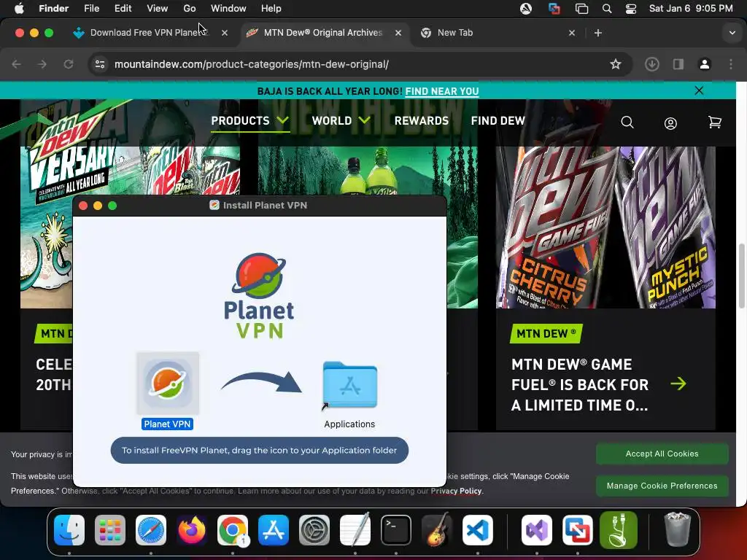Open the VMware Fusion dock icon

click(x=578, y=530)
